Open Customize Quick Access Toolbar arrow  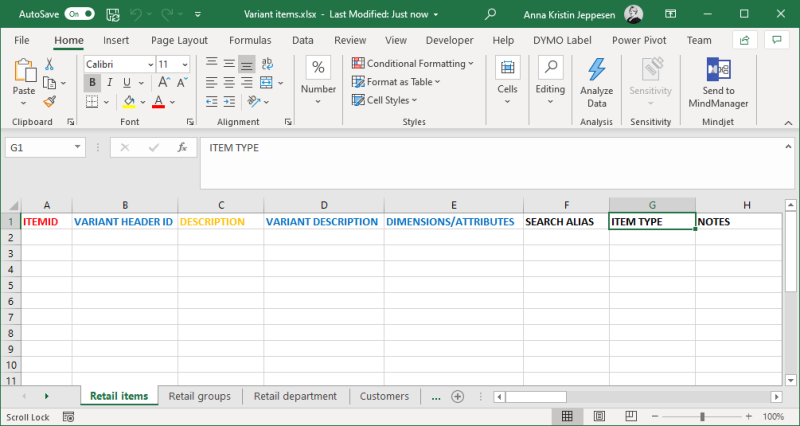click(x=198, y=14)
